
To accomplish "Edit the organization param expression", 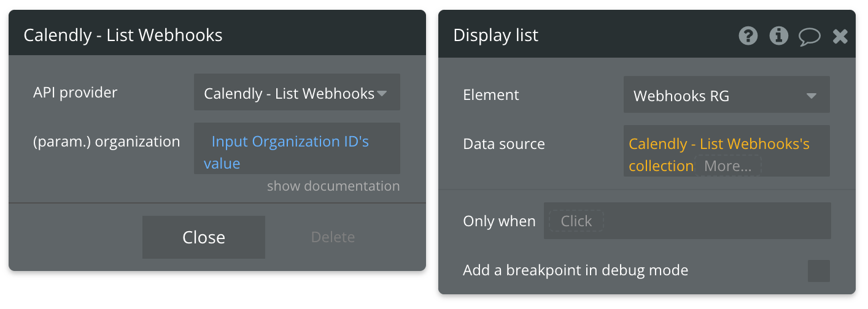I will tap(297, 148).
